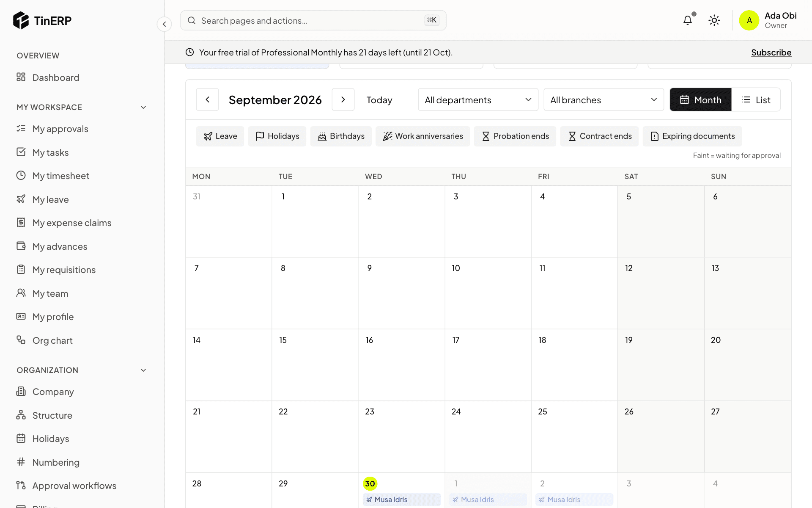The width and height of the screenshot is (812, 508).
Task: Open the notifications bell
Action: [688, 20]
